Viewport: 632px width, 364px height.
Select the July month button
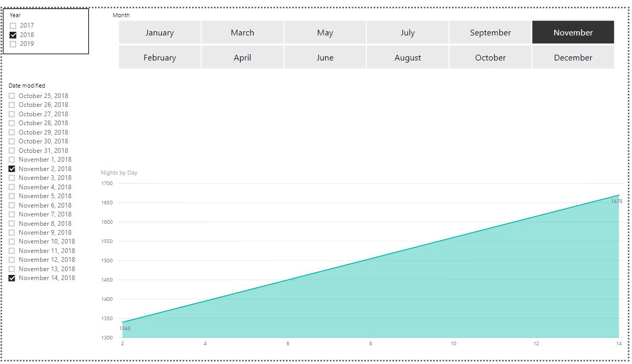coord(408,32)
